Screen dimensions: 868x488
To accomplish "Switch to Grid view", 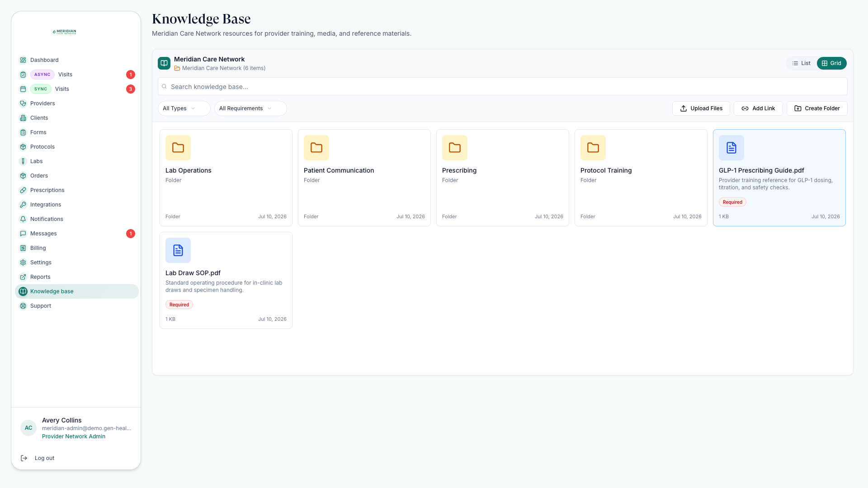I will coord(831,63).
